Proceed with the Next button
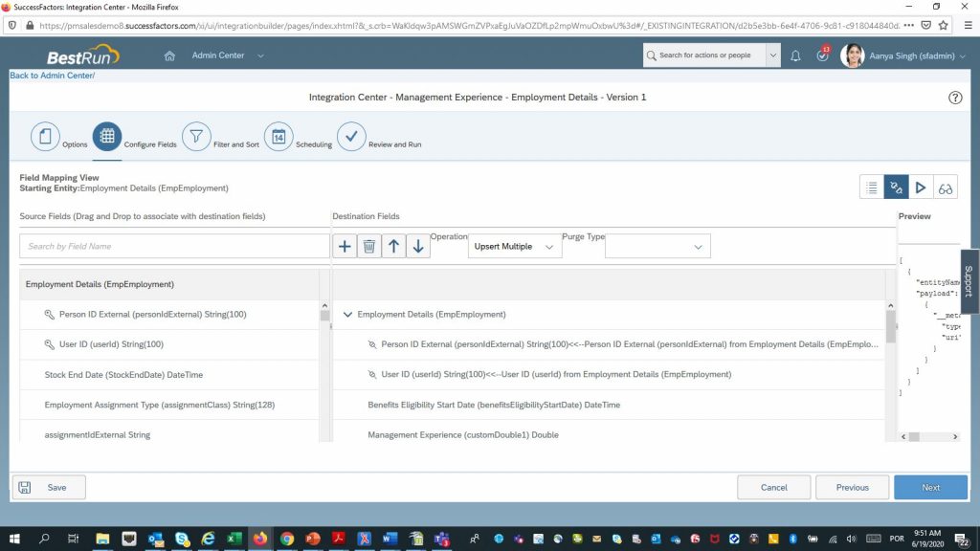Viewport: 980px width, 551px height. 930,487
